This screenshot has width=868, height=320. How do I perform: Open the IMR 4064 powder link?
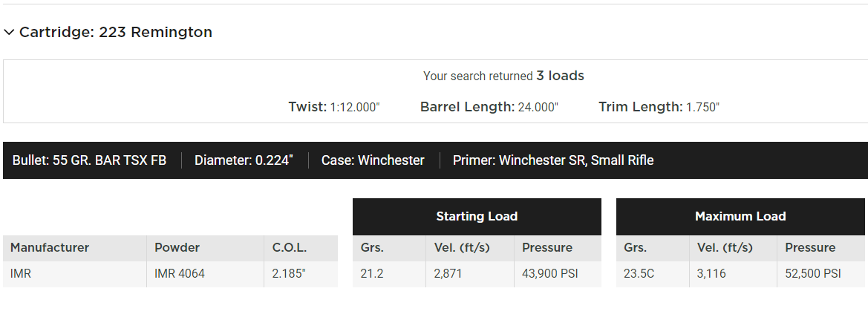179,273
